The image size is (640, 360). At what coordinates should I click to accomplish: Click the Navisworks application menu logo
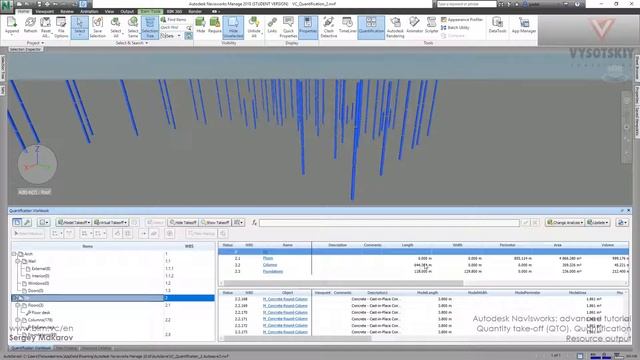(7, 6)
